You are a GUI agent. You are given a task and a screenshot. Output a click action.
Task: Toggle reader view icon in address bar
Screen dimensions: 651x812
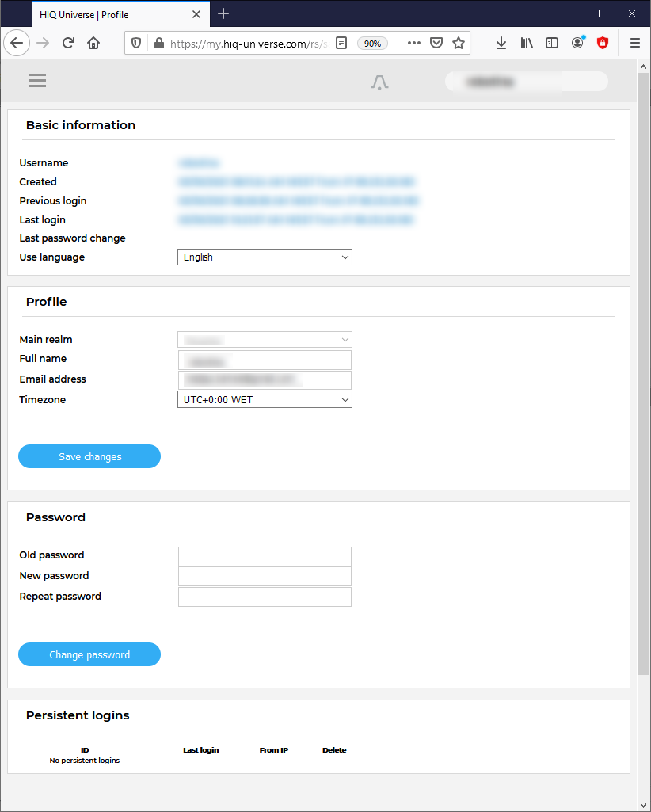click(341, 44)
